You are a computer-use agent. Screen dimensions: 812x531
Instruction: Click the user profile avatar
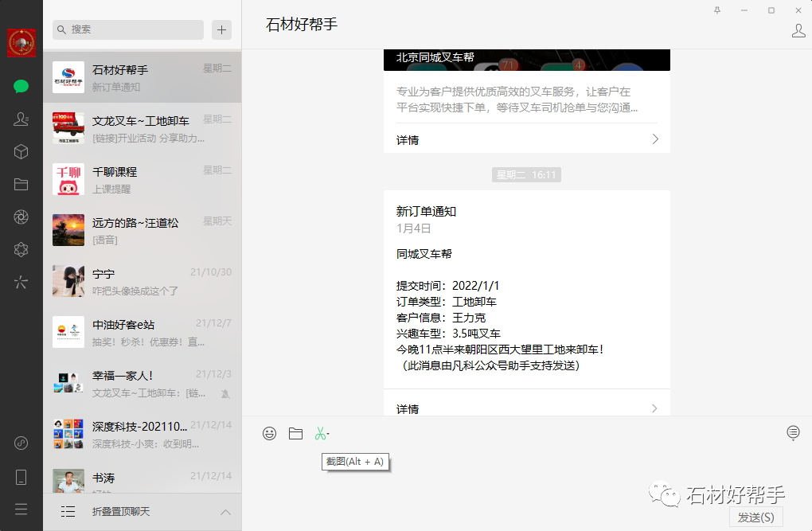coord(21,43)
